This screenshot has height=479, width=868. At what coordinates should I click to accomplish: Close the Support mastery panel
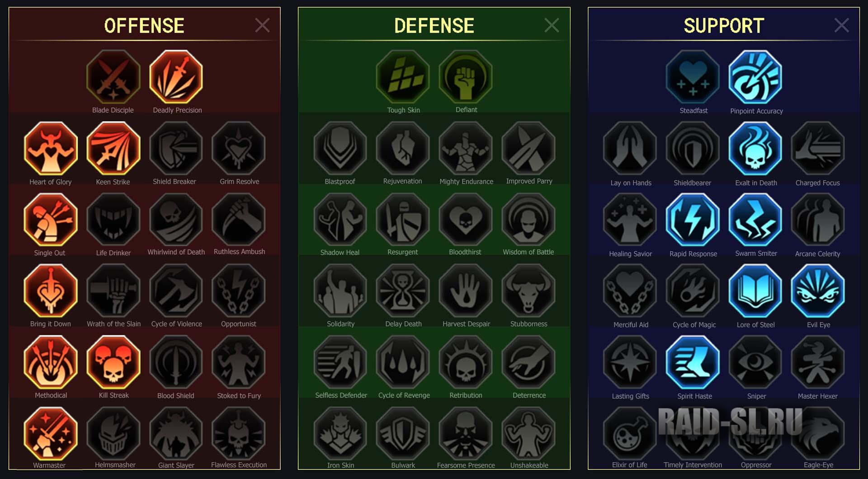coord(841,25)
